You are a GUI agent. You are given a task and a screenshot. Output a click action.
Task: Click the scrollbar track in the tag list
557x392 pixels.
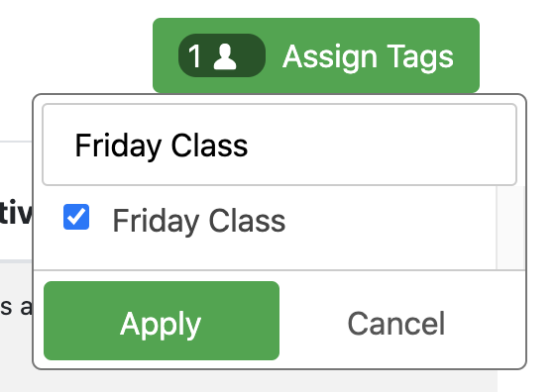pos(510,228)
